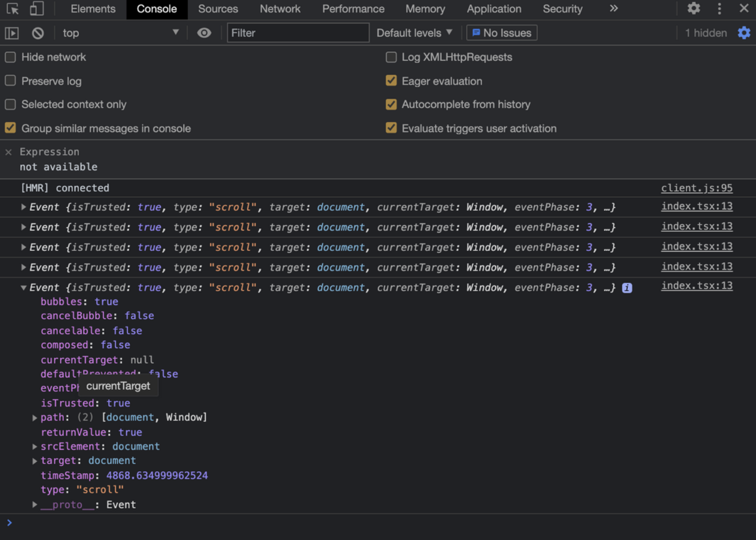Enable the Hide network checkbox
Image resolution: width=756 pixels, height=540 pixels.
coord(10,57)
